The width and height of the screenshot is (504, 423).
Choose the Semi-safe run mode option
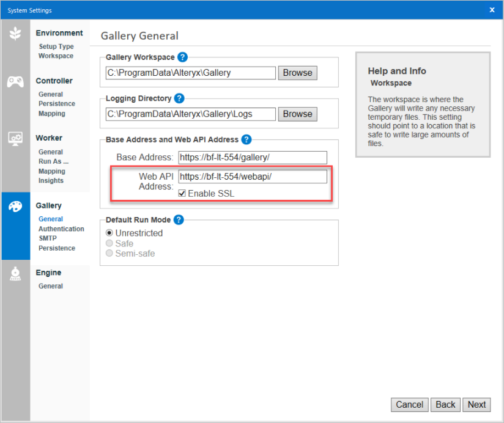(x=109, y=253)
